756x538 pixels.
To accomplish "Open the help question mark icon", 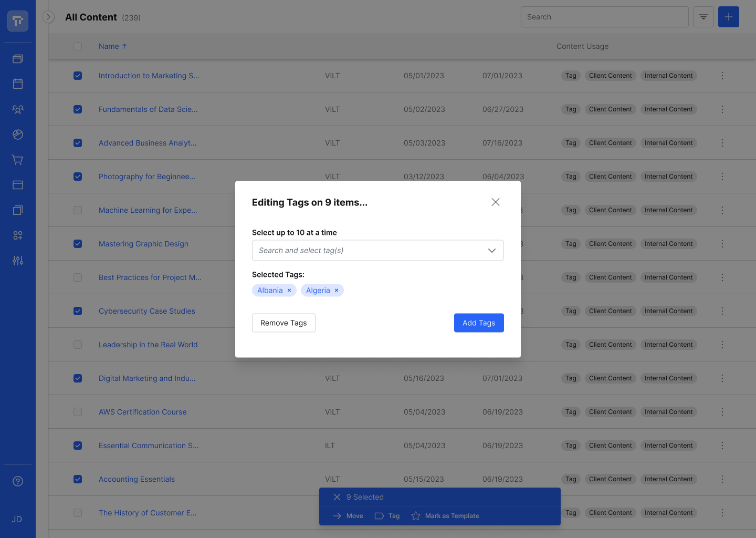I will tap(18, 481).
